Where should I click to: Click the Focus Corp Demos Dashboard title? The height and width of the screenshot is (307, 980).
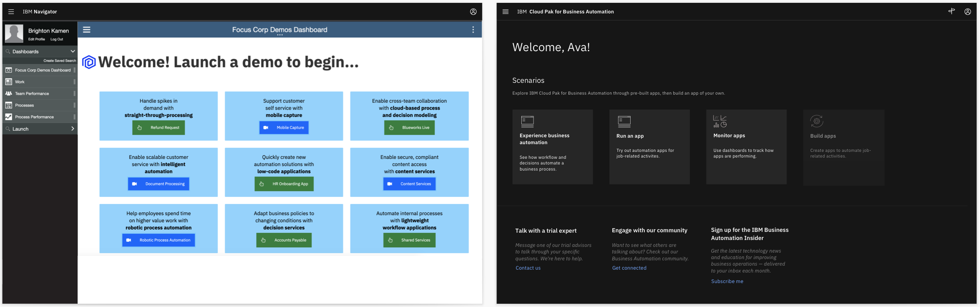tap(280, 30)
